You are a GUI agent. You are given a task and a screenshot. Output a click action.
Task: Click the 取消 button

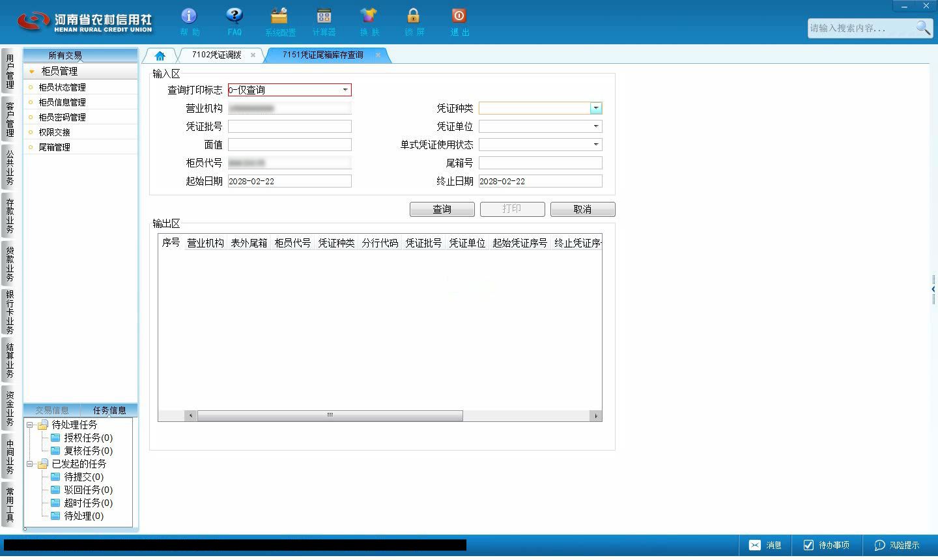[x=583, y=209]
